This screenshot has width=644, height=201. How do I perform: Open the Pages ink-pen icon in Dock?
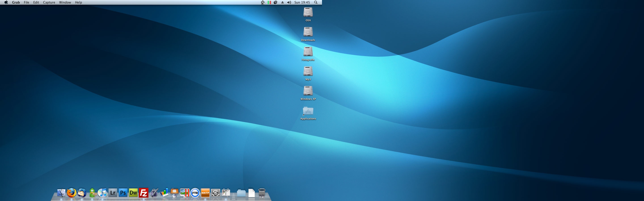coord(154,193)
